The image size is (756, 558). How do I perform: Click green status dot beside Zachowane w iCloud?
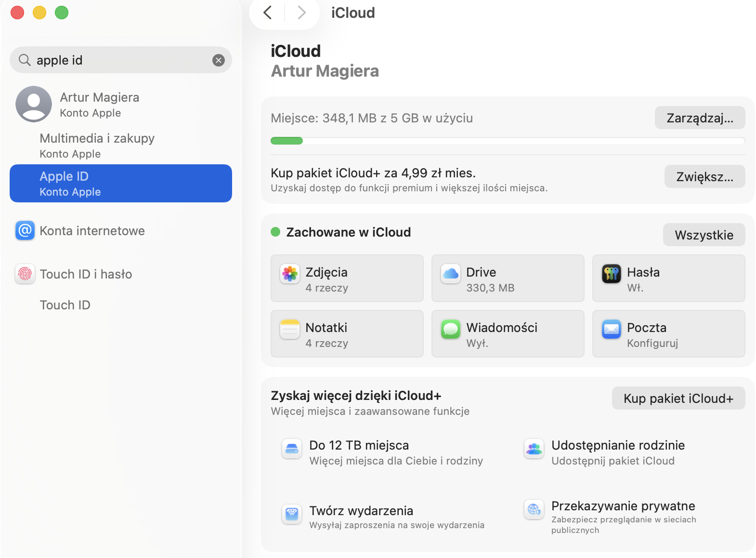pos(275,232)
